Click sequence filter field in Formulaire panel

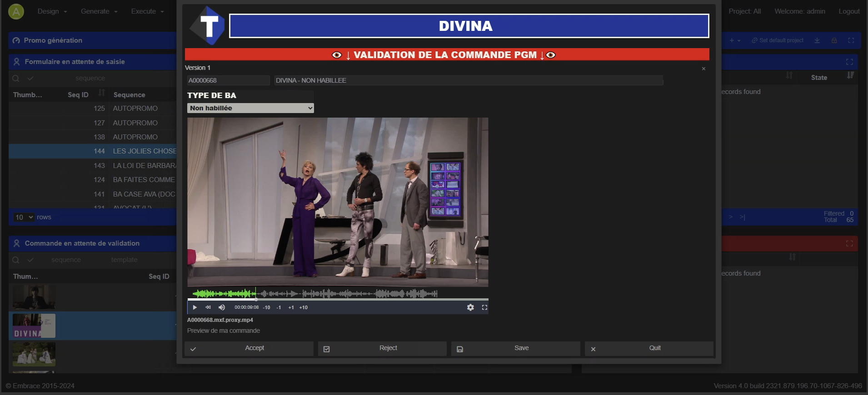pos(90,78)
